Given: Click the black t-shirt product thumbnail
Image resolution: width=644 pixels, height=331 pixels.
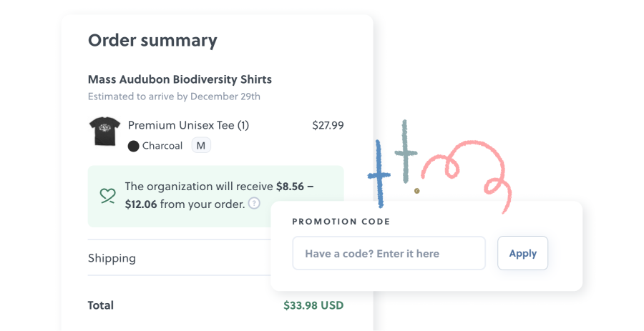Looking at the screenshot, I should coord(103,132).
